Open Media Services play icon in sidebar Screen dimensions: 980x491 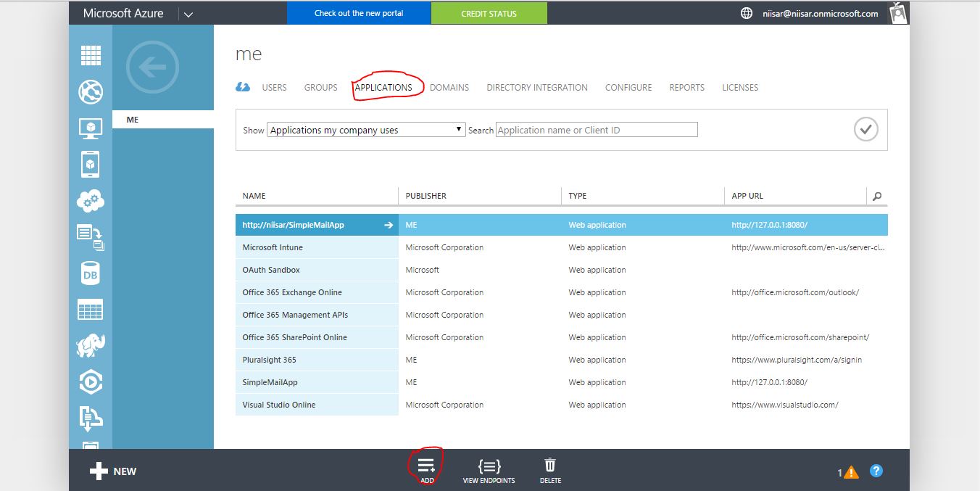tap(91, 382)
